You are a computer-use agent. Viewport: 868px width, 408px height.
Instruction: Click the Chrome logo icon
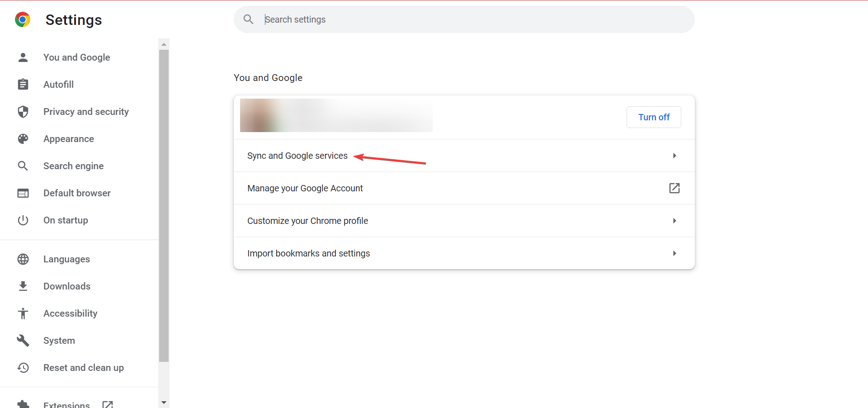pyautogui.click(x=23, y=19)
